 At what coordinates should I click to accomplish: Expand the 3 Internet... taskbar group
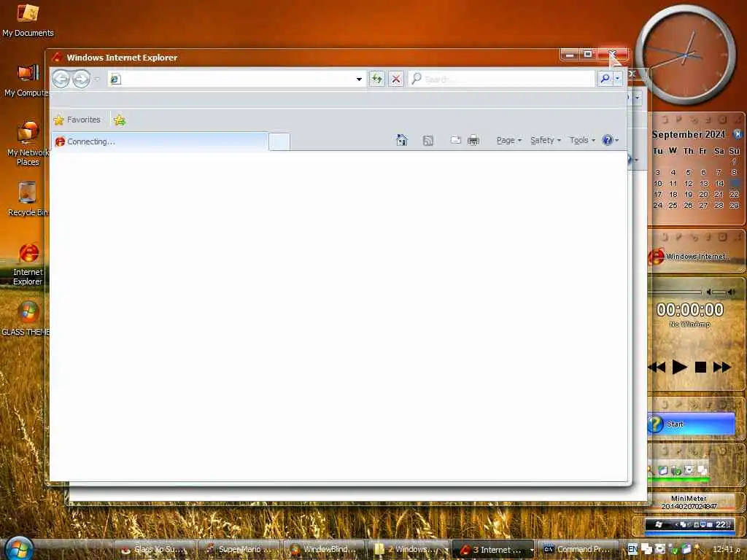pos(494,550)
